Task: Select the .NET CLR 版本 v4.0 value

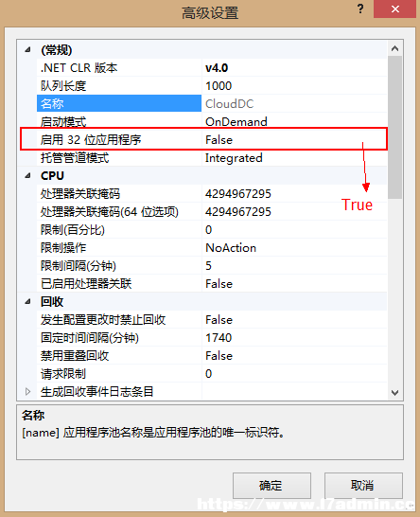Action: (217, 68)
